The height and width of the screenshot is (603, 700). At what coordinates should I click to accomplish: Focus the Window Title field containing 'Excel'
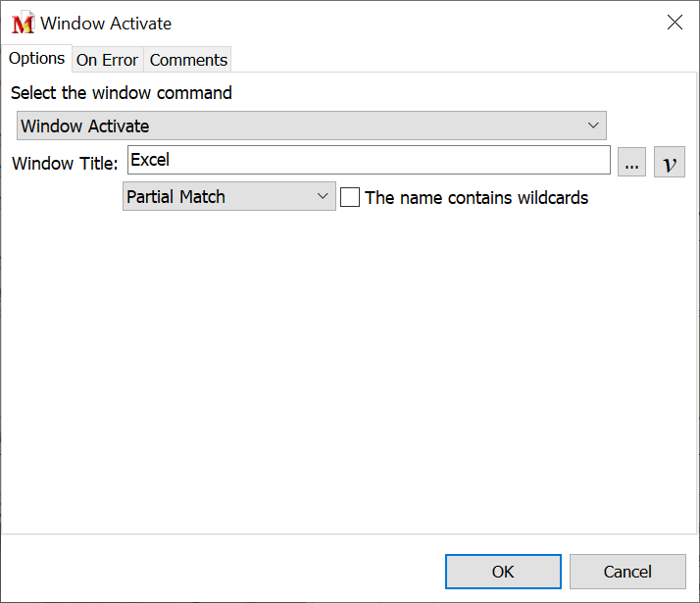point(369,160)
